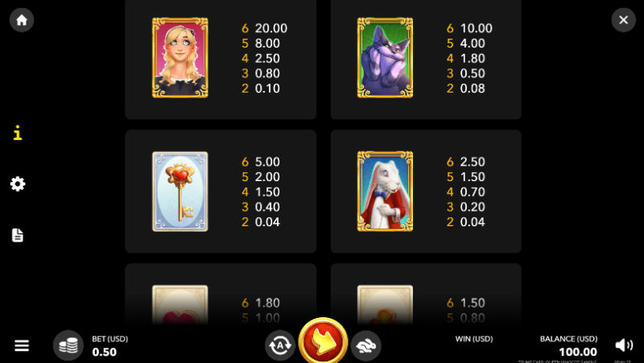Screen dimensions: 644x363
Task: Toggle turbo mode rabbit icon
Action: 366,345
